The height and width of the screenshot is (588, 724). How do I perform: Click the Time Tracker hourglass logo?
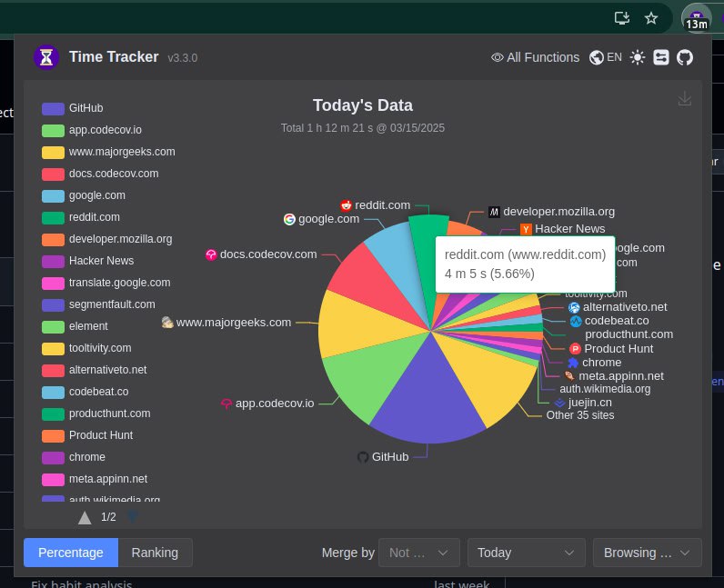pos(46,57)
